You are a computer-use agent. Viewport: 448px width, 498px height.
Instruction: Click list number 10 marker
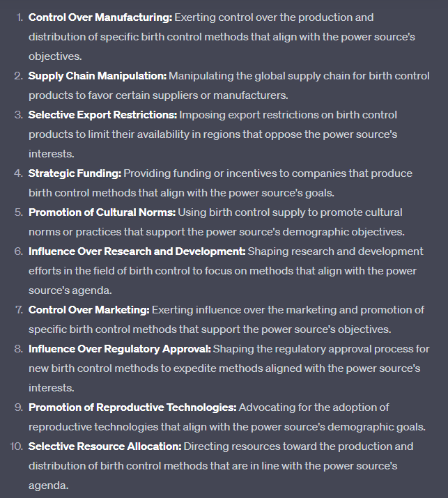pyautogui.click(x=16, y=446)
